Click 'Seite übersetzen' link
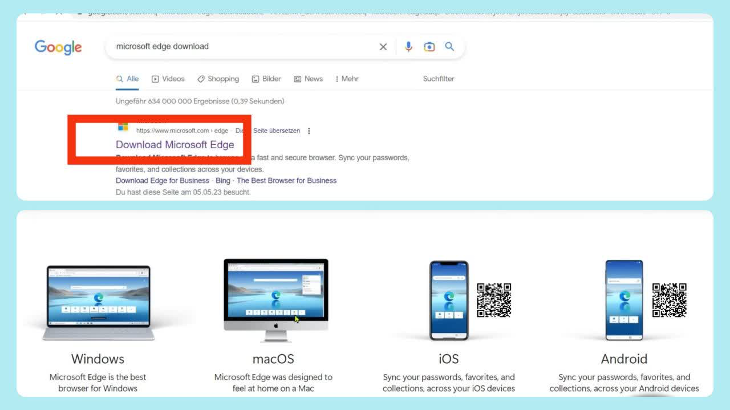Viewport: 730px width, 410px height. click(x=277, y=131)
